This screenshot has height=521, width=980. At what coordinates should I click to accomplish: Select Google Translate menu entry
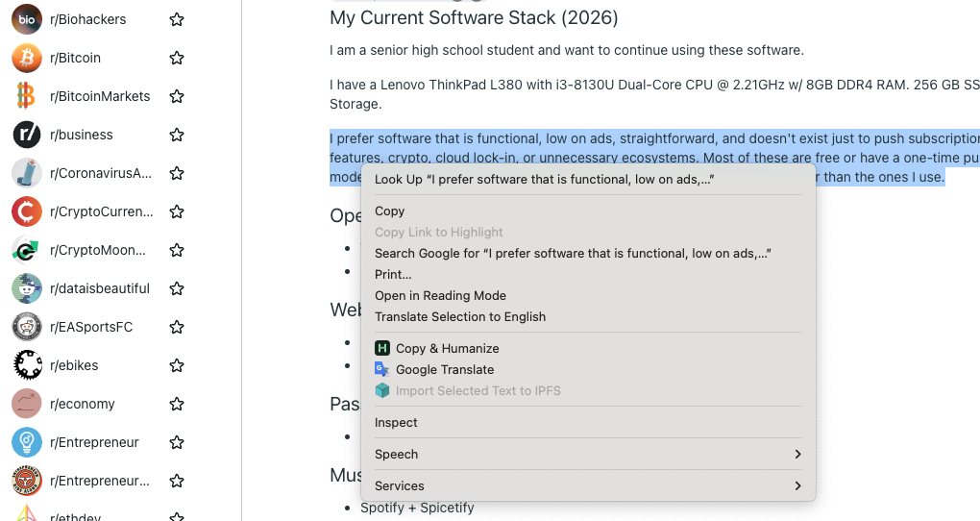tap(588, 370)
